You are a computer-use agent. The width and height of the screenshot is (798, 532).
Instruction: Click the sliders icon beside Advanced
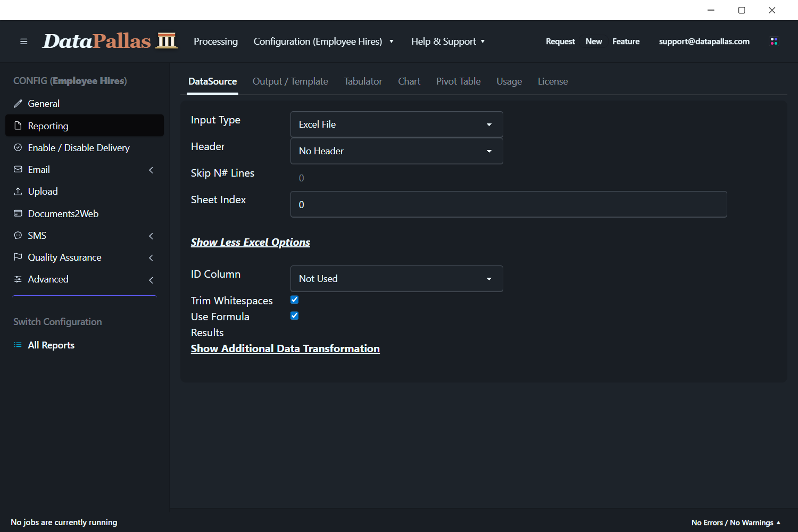(x=18, y=279)
